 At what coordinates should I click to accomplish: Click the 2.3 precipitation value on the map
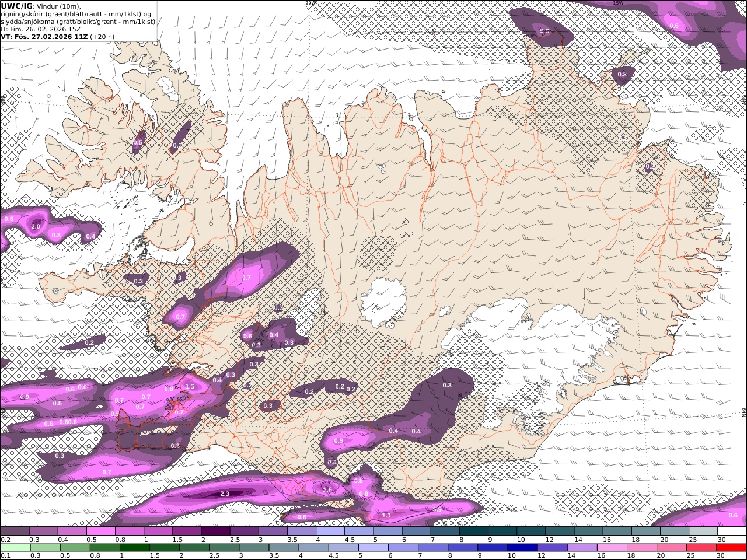coord(225,494)
